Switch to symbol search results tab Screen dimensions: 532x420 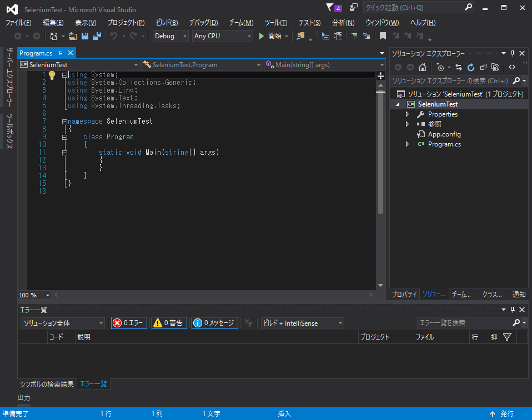coord(47,384)
